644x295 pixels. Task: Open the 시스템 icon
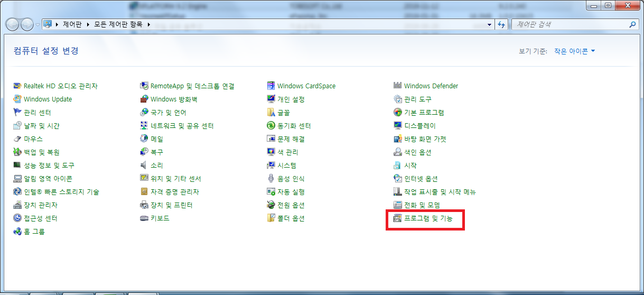pos(271,165)
